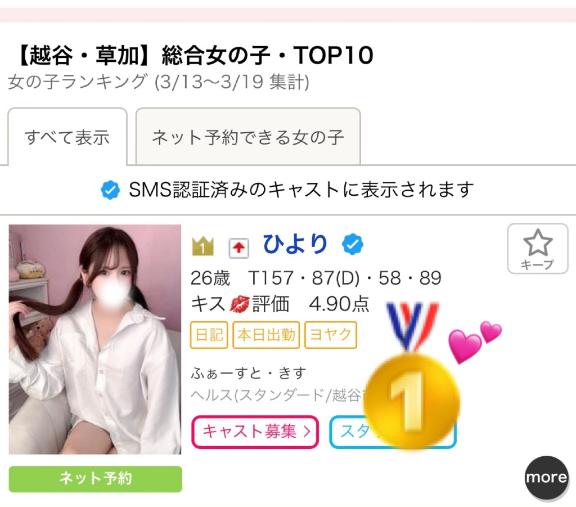Image resolution: width=576 pixels, height=507 pixels.
Task: Switch to ネット予約できる女の子 tab
Action: (x=248, y=137)
